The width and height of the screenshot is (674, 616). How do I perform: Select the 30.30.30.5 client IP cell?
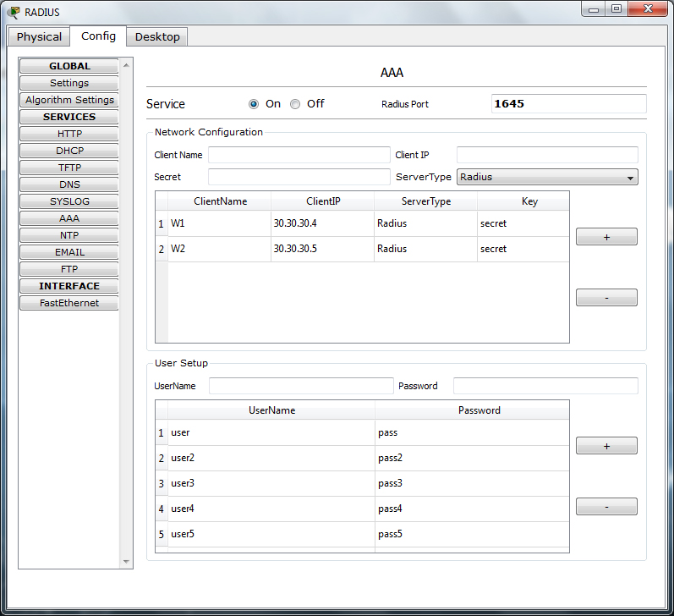(x=323, y=249)
